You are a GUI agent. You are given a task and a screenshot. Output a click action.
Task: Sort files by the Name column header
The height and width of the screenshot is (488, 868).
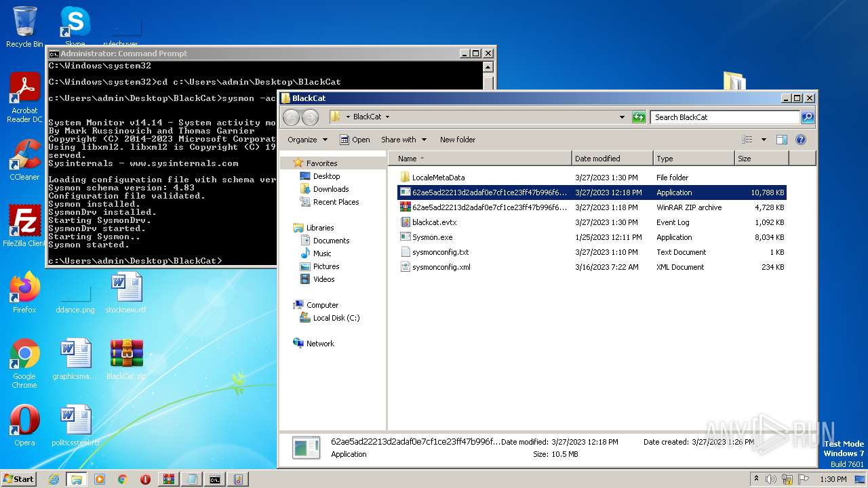pyautogui.click(x=480, y=159)
